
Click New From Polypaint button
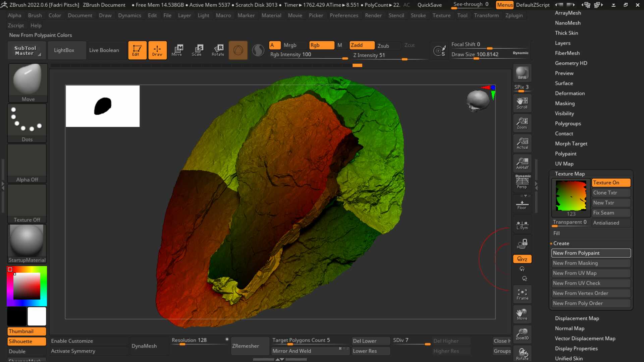click(590, 253)
